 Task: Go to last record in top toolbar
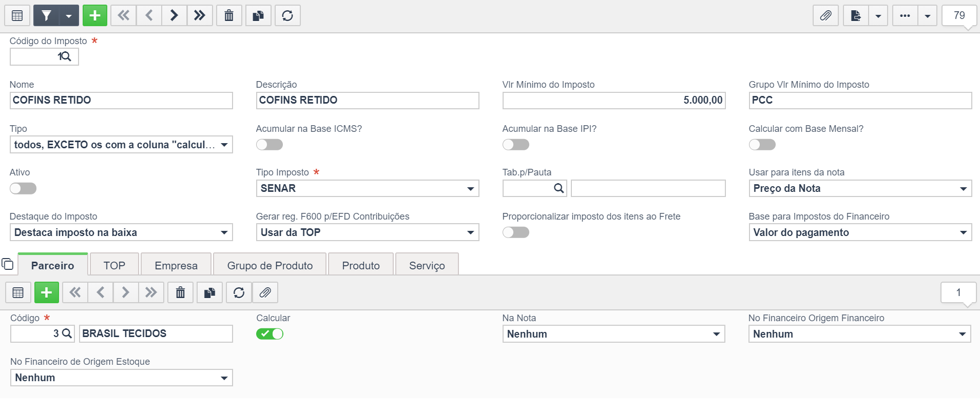(x=200, y=15)
